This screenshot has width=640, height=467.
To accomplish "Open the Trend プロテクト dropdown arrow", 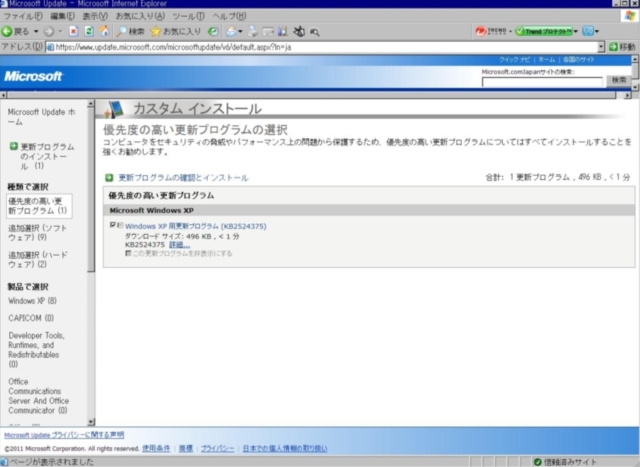I will (576, 31).
